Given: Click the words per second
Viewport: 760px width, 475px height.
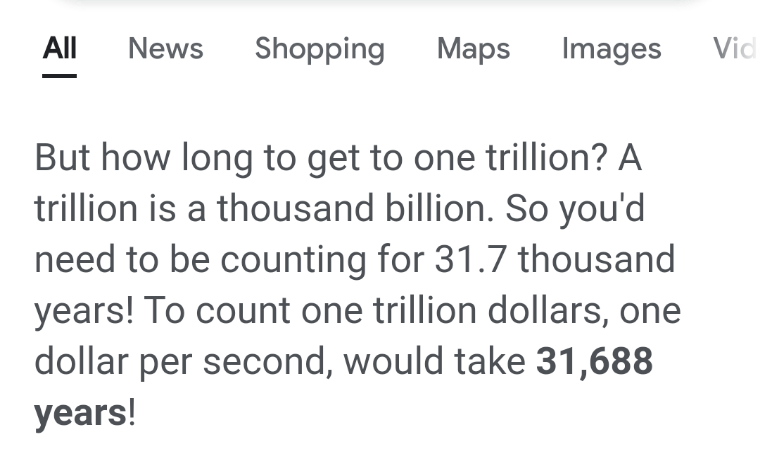Looking at the screenshot, I should coord(231,363).
